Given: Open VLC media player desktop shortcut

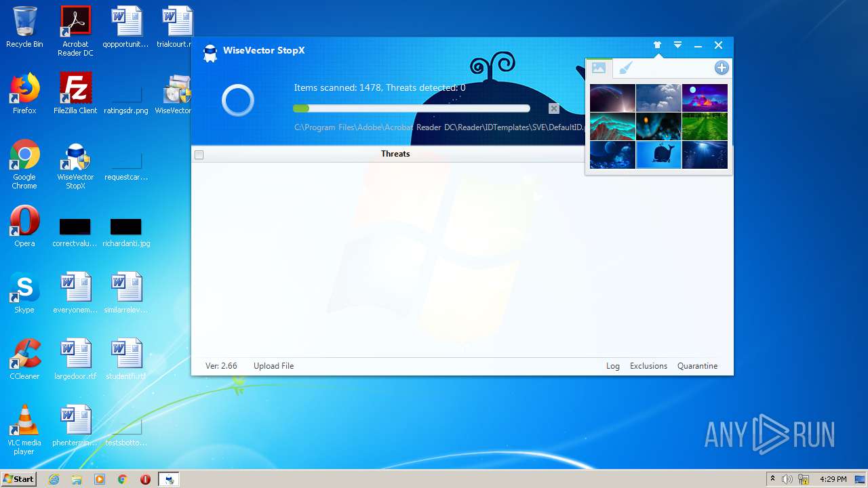Looking at the screenshot, I should pos(24,430).
